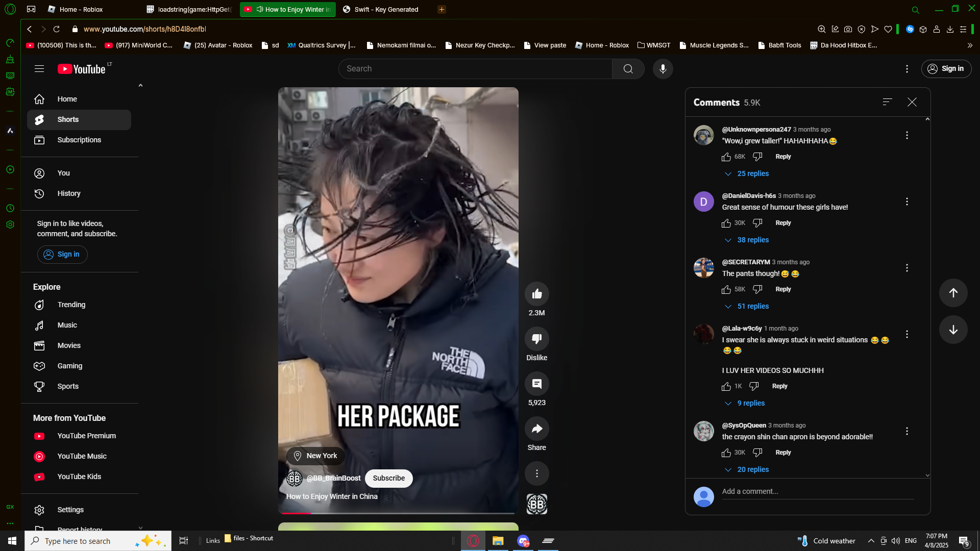Screen dimensions: 980x551
Task: Go to previous short with up arrow
Action: (953, 293)
